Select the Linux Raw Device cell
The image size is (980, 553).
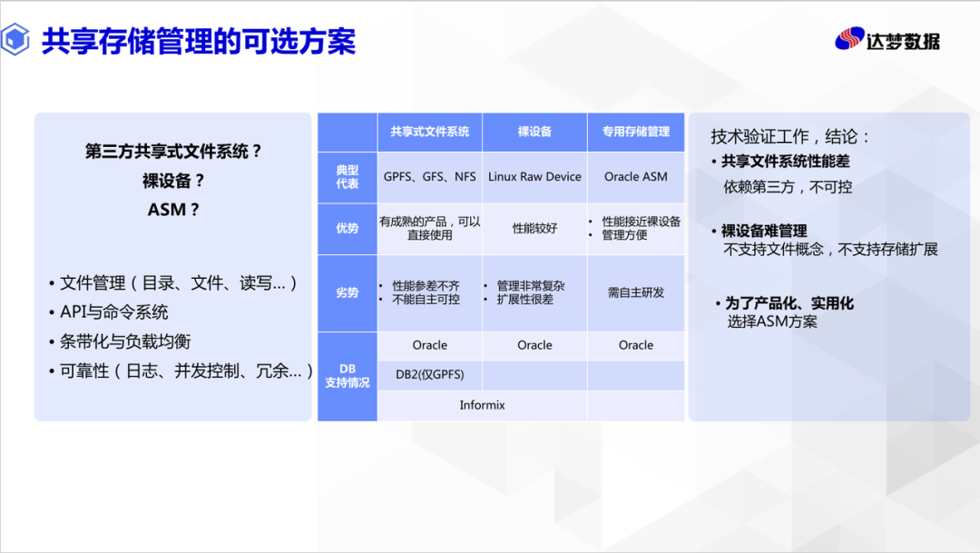coord(534,177)
